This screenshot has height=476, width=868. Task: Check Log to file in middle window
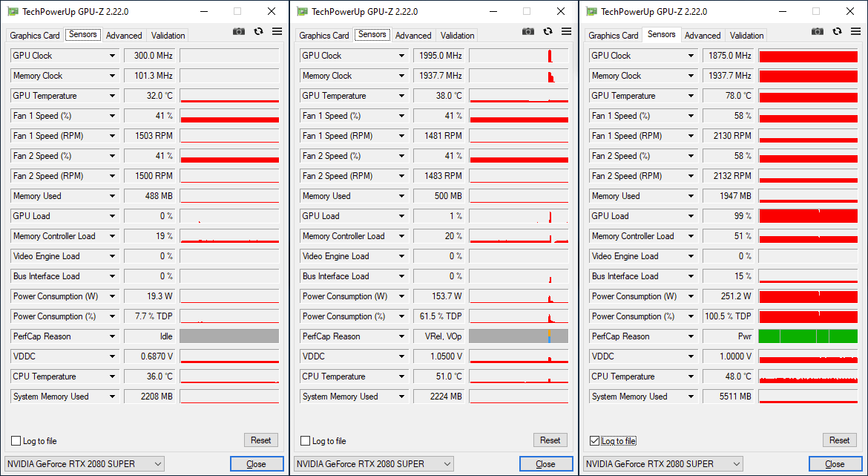tap(306, 441)
